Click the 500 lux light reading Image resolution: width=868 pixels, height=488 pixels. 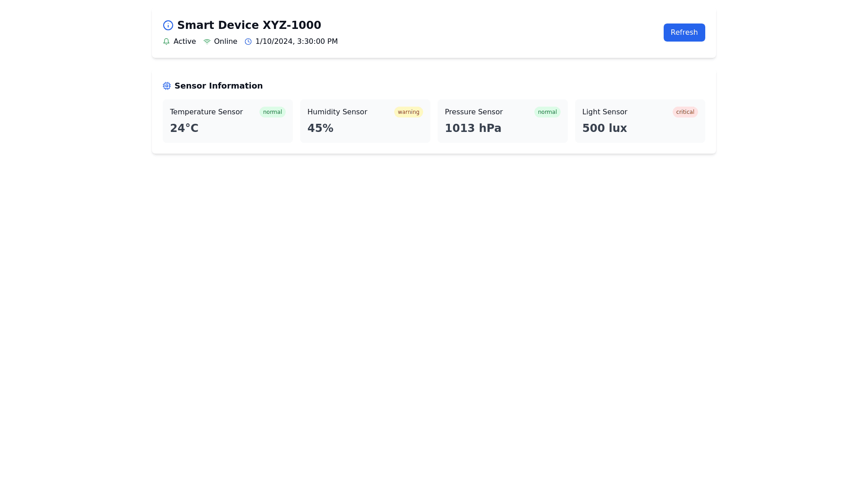[604, 128]
